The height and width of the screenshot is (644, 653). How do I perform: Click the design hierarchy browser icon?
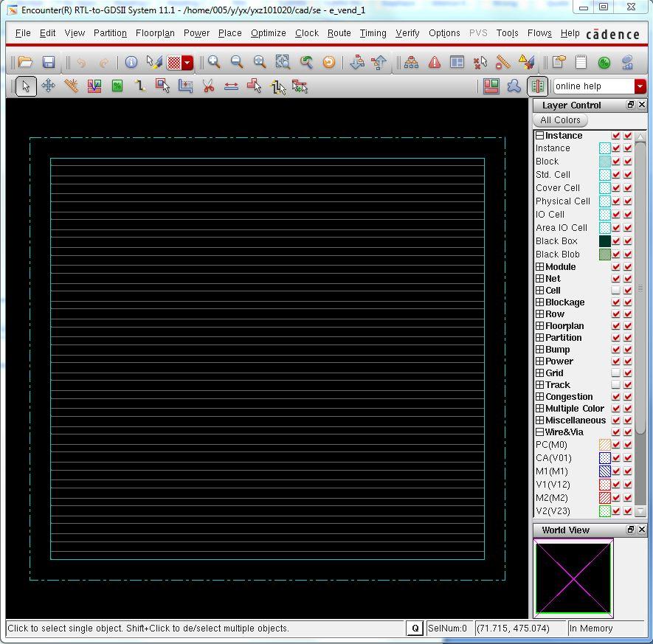(x=411, y=63)
